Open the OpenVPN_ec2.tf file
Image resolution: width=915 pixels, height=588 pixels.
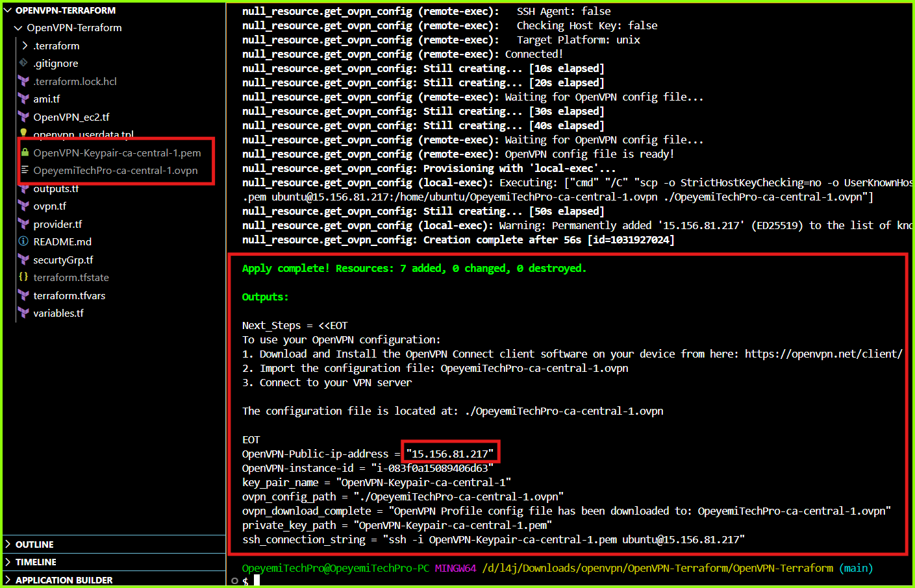(71, 117)
